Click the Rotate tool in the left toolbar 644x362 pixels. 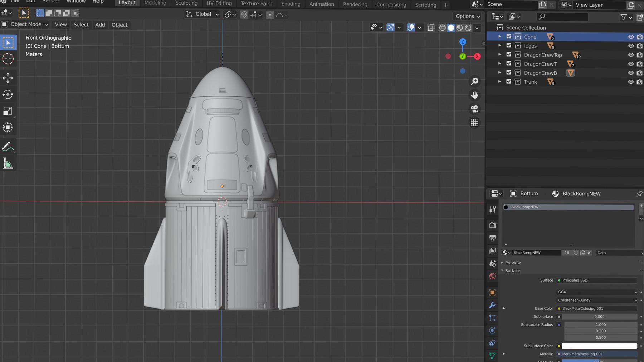(x=8, y=94)
